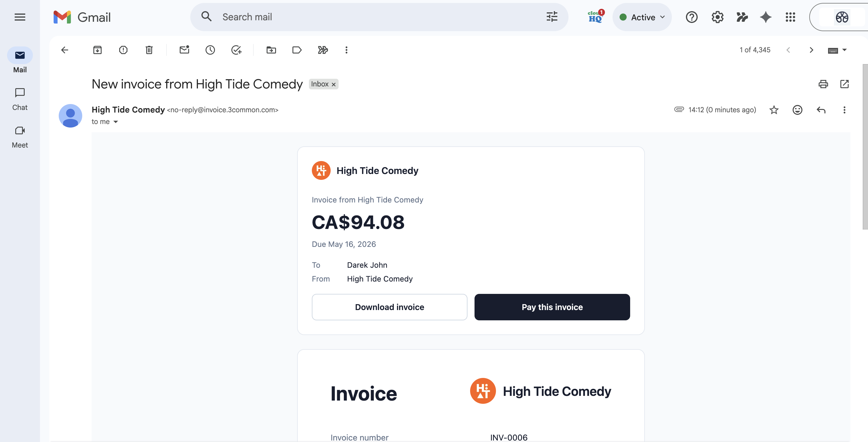Snooze this email
The height and width of the screenshot is (442, 868).
point(210,50)
